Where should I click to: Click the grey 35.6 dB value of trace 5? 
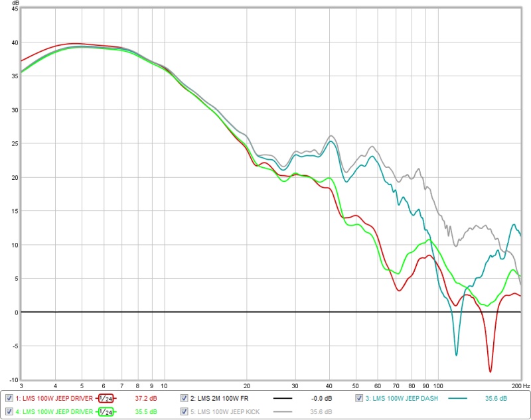(321, 411)
